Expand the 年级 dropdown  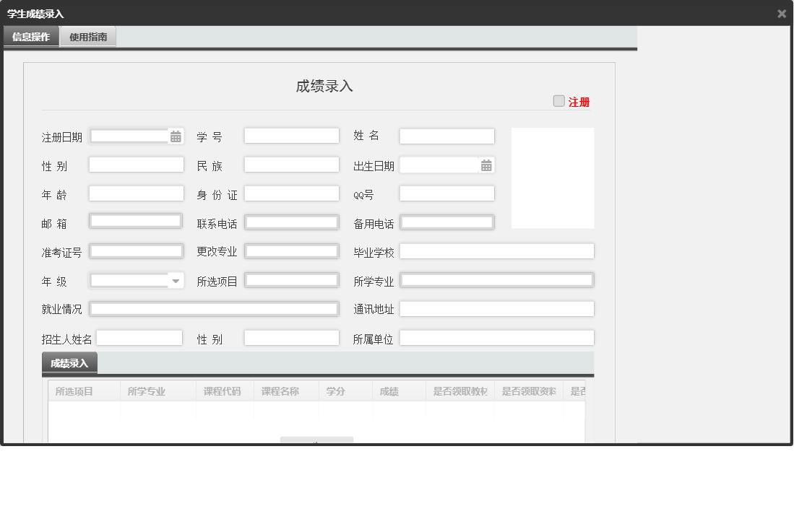(x=176, y=281)
